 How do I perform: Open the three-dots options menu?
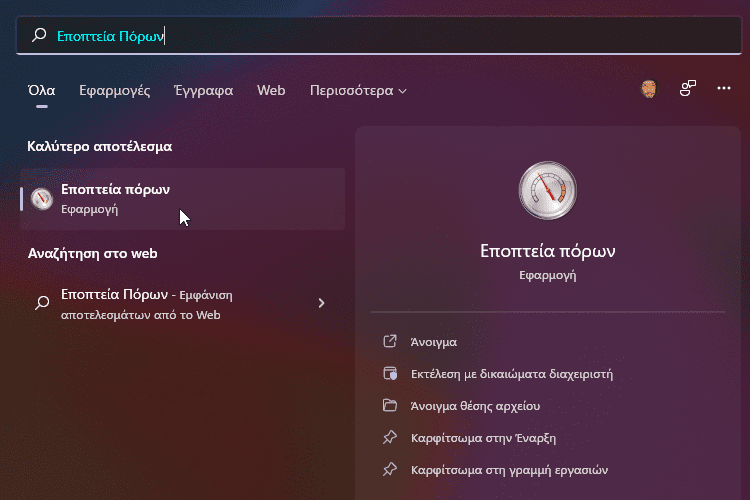tap(724, 88)
